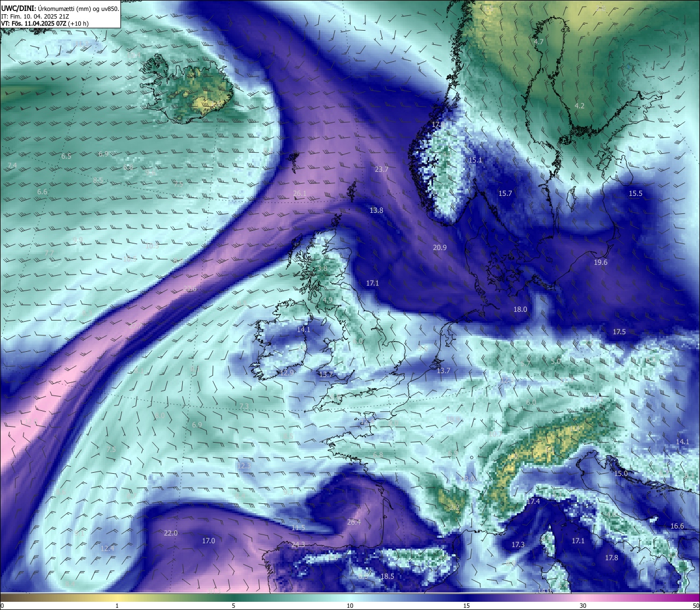This screenshot has width=700, height=610.
Task: Select the 6.5 value south of Iceland
Action: pyautogui.click(x=66, y=156)
